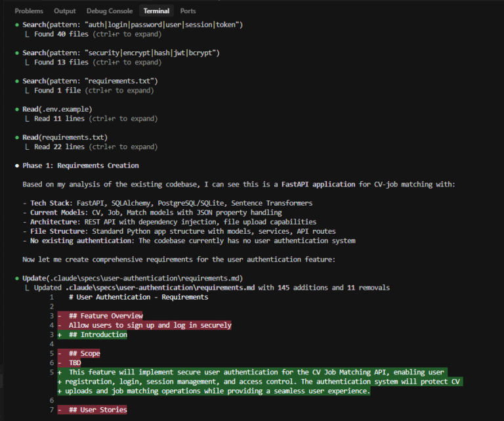Click removed line '## Scope'

click(79, 353)
